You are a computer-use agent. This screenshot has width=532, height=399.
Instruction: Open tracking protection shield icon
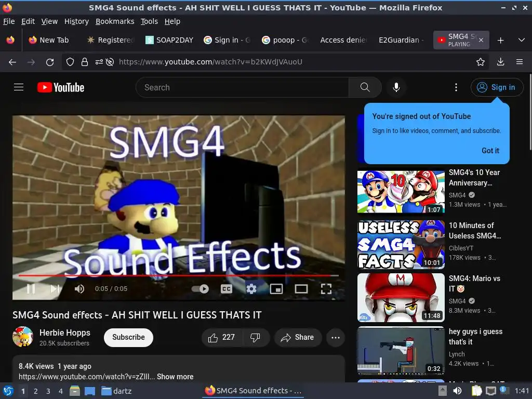[70, 62]
